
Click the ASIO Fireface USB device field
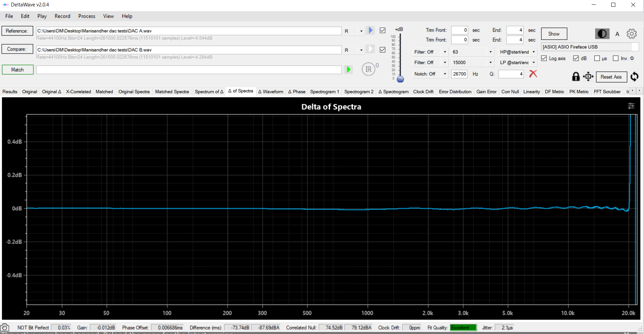[x=590, y=47]
